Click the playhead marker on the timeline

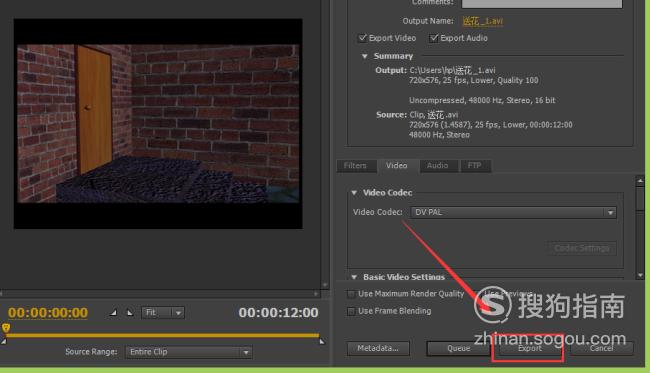tap(6, 328)
